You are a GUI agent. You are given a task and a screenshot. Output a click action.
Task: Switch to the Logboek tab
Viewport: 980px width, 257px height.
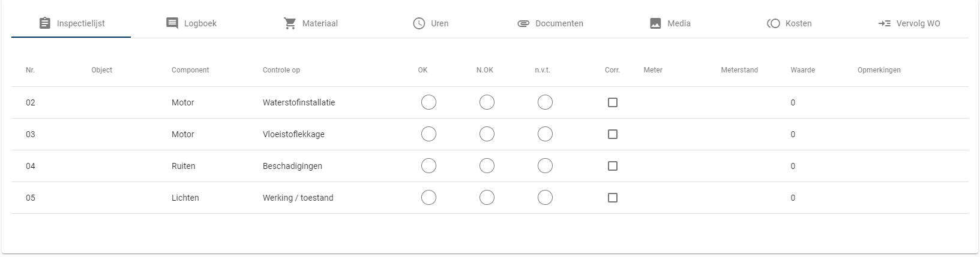tap(191, 23)
